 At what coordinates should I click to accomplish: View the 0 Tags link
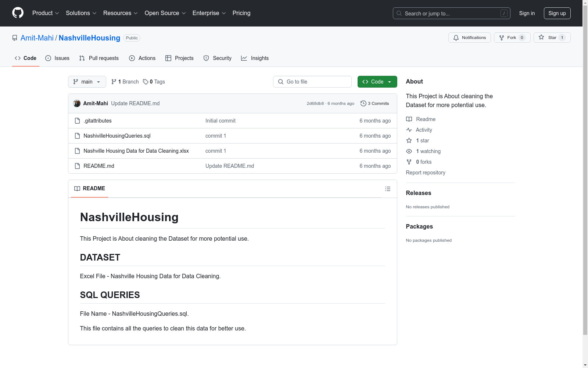tap(154, 82)
